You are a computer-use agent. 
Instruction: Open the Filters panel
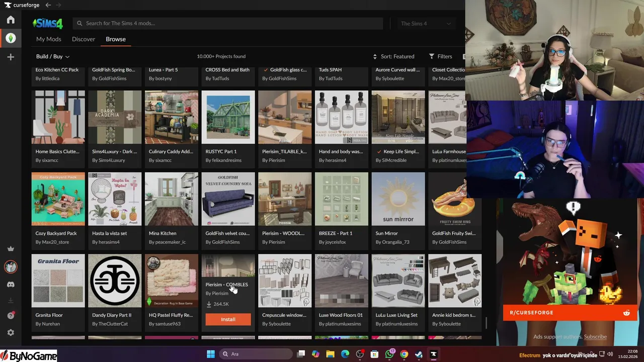pyautogui.click(x=440, y=56)
